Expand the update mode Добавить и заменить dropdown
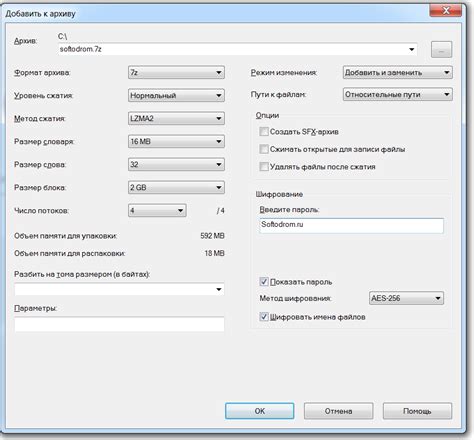Image resolution: width=474 pixels, height=440 pixels. [x=398, y=72]
